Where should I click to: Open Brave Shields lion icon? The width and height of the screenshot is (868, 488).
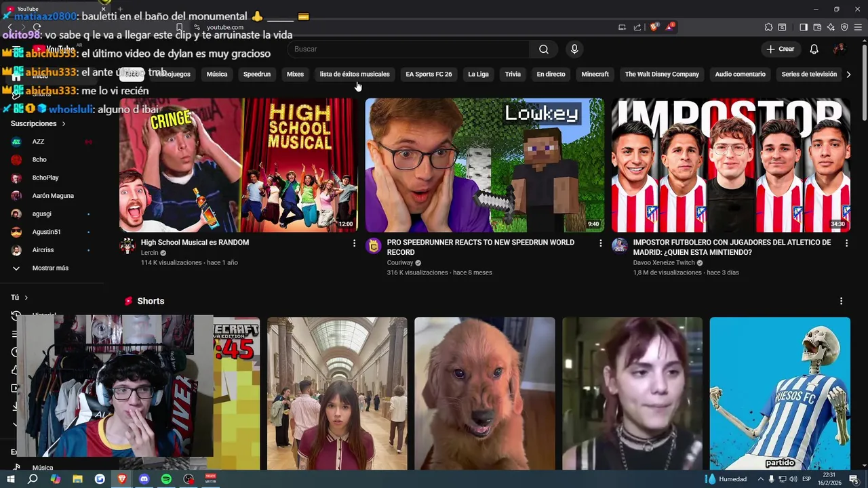coord(654,27)
